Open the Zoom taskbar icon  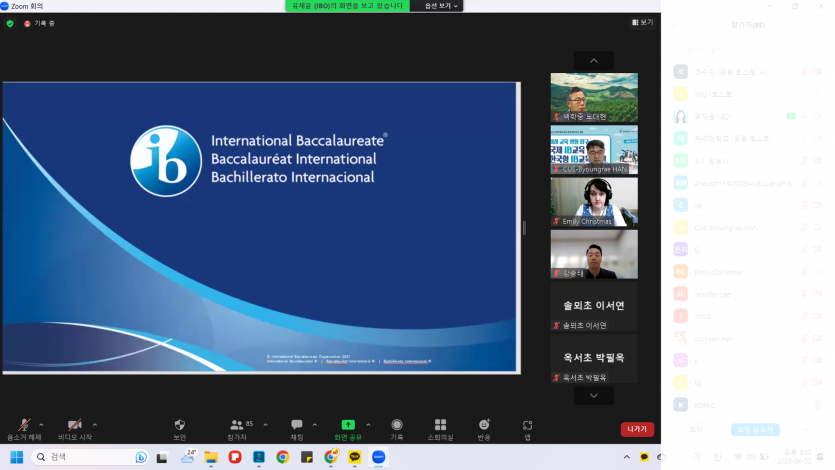379,457
